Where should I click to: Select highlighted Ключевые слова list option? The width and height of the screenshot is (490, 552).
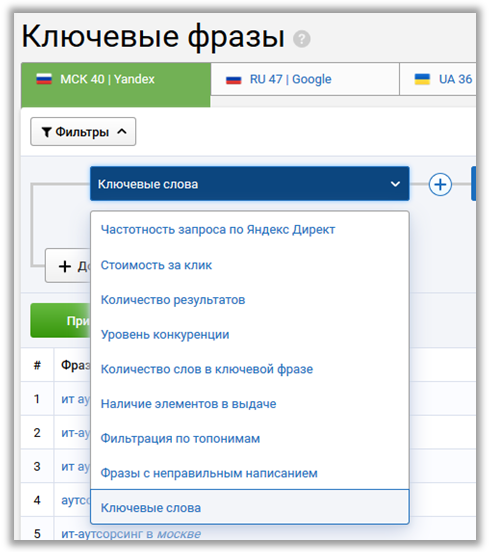(x=250, y=507)
